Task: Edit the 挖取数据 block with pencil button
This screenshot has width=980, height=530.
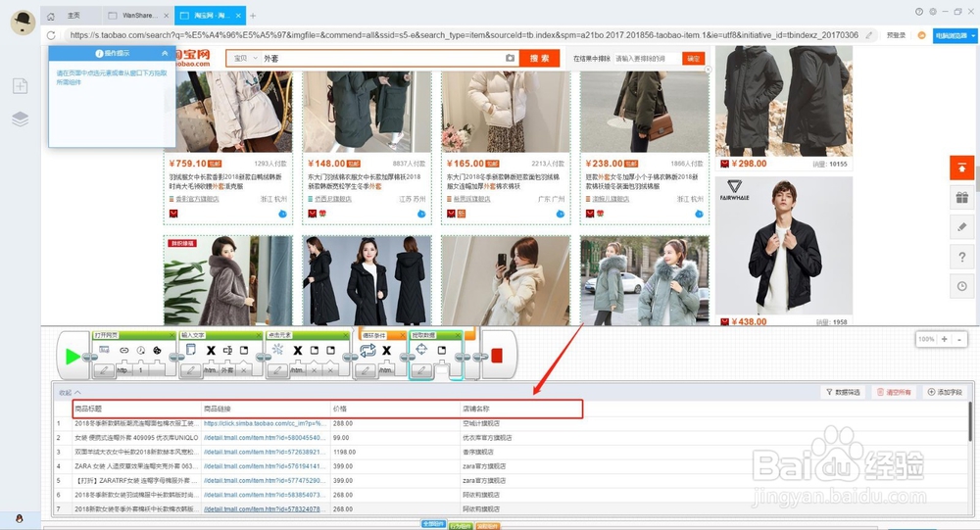Action: point(421,370)
